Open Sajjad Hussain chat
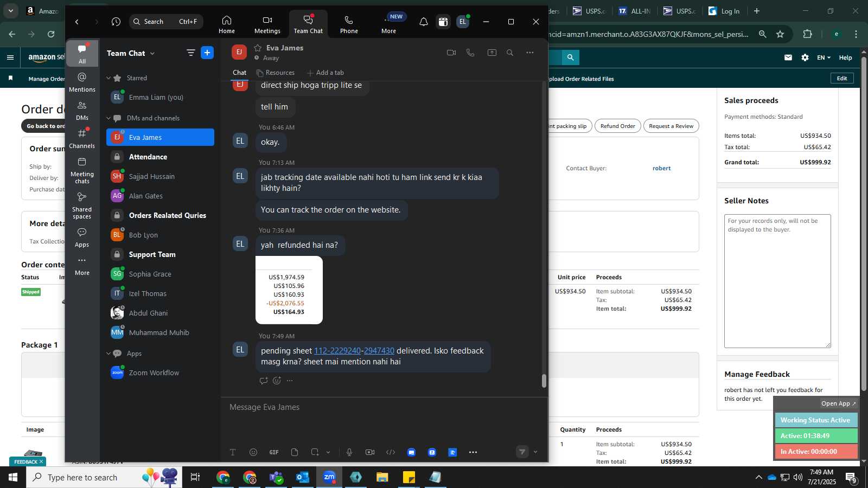The height and width of the screenshot is (488, 868). coord(160,176)
